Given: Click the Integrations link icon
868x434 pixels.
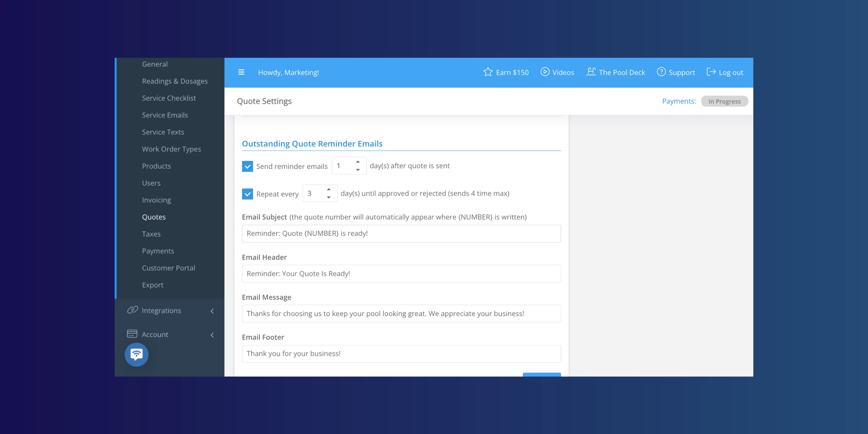Looking at the screenshot, I should click(x=132, y=310).
